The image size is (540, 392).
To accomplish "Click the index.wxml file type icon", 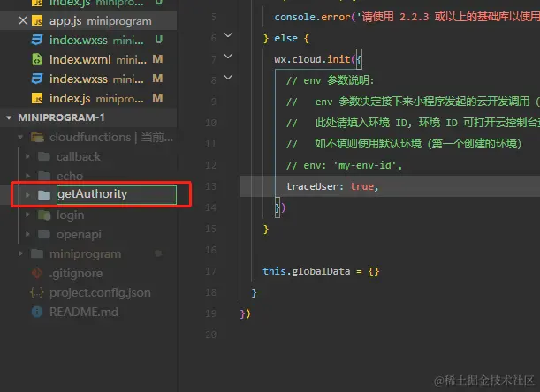I will pos(37,59).
